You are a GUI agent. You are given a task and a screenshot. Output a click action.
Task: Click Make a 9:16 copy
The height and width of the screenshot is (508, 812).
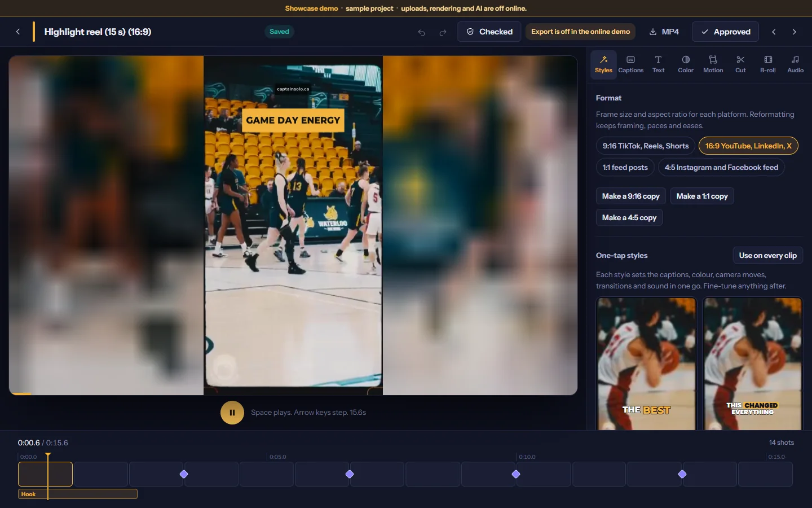point(630,196)
